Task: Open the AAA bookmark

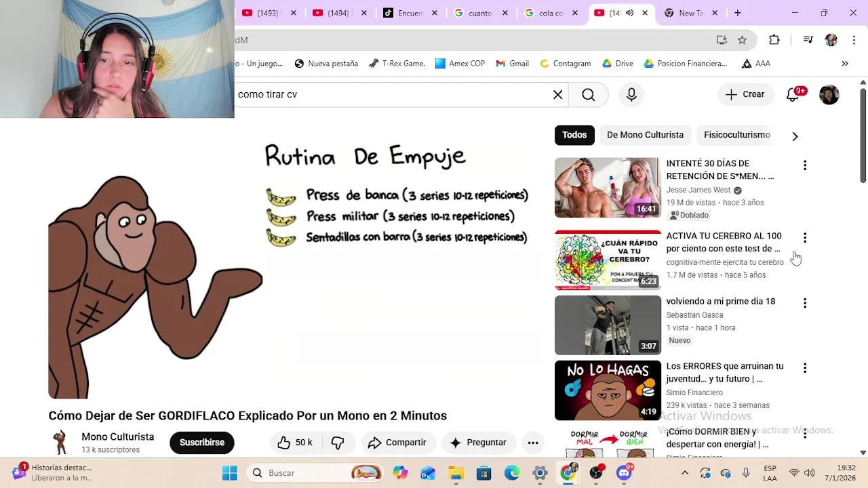Action: click(x=755, y=64)
